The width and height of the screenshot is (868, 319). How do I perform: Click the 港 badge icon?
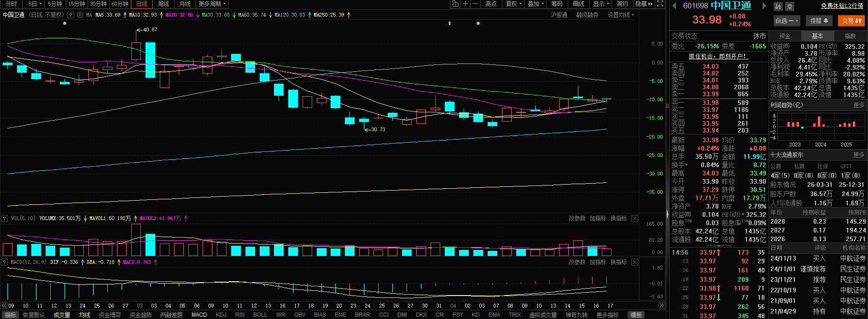789,6
